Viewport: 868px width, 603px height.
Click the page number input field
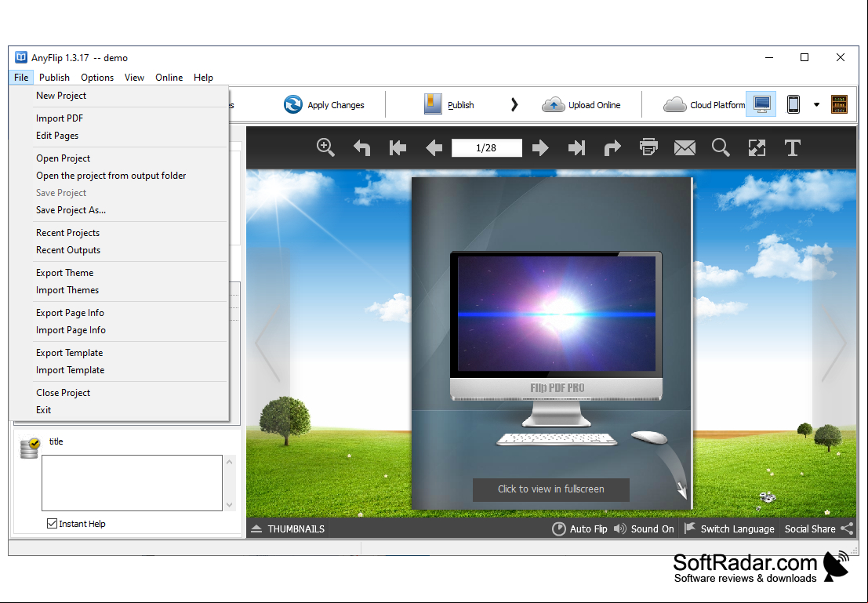(487, 148)
